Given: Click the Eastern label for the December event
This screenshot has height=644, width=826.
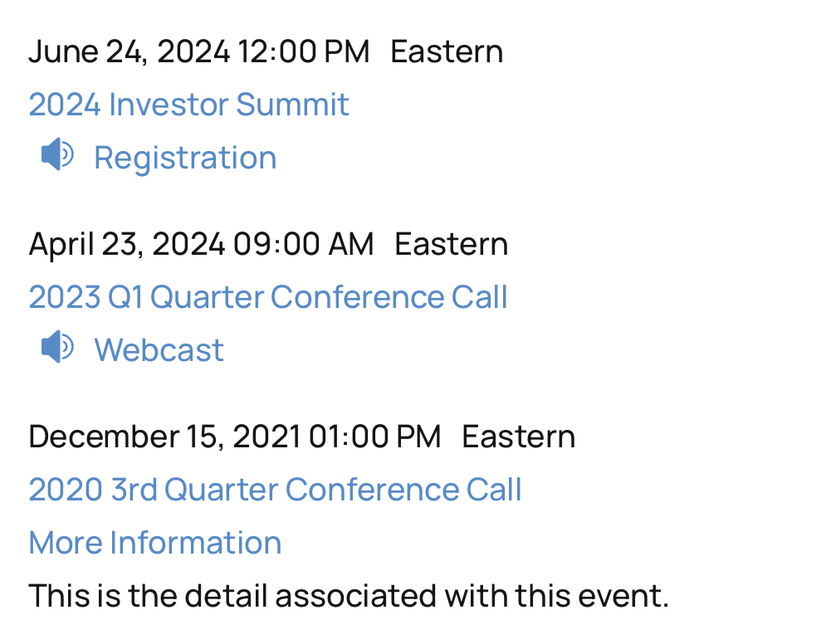Looking at the screenshot, I should [x=518, y=437].
